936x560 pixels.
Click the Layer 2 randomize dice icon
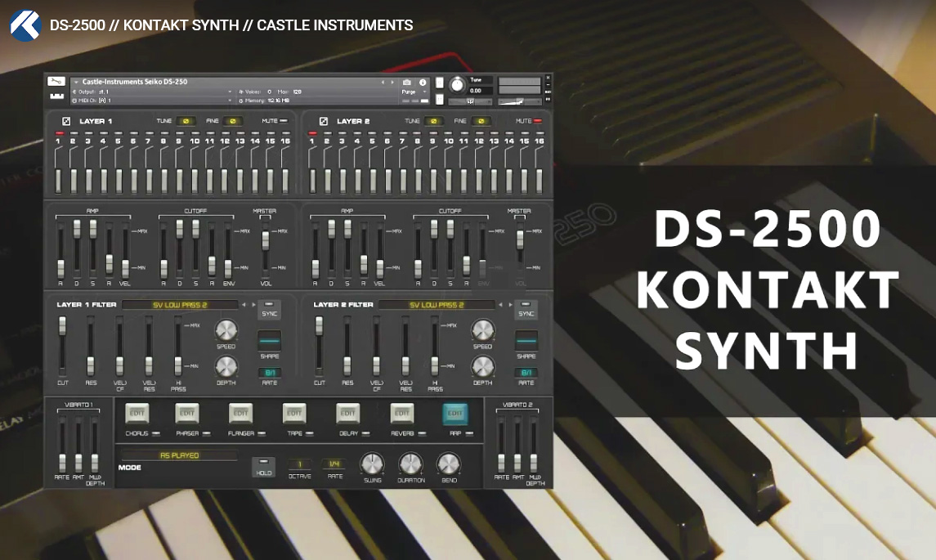(323, 121)
